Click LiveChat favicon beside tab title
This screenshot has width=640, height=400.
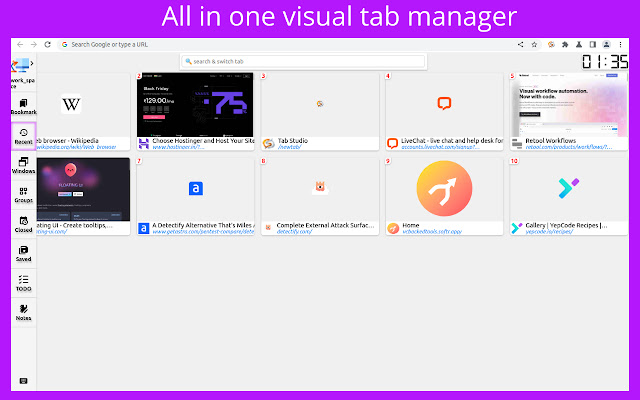click(x=393, y=143)
